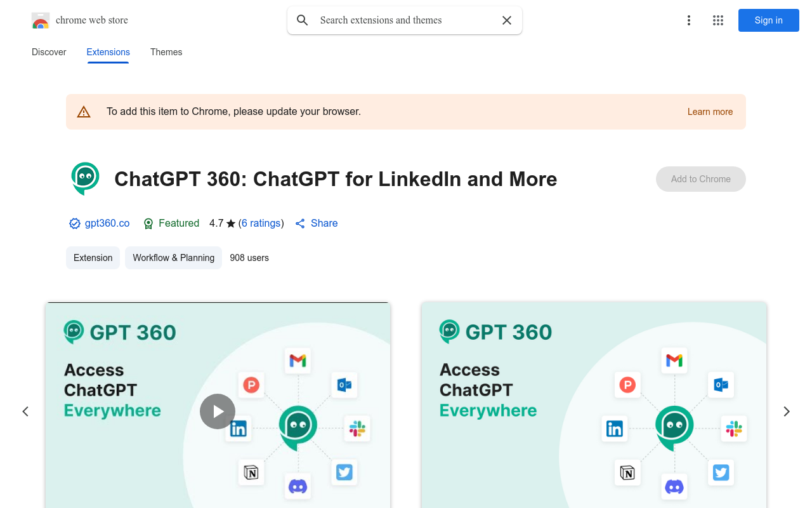Click the Featured badge ribbon icon
812x508 pixels.
[148, 224]
